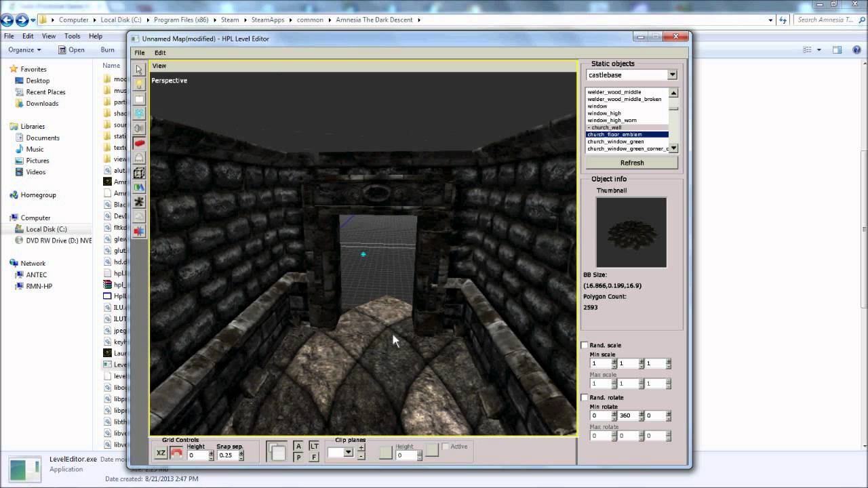
Task: Toggle the red magnet snap button
Action: (x=176, y=452)
